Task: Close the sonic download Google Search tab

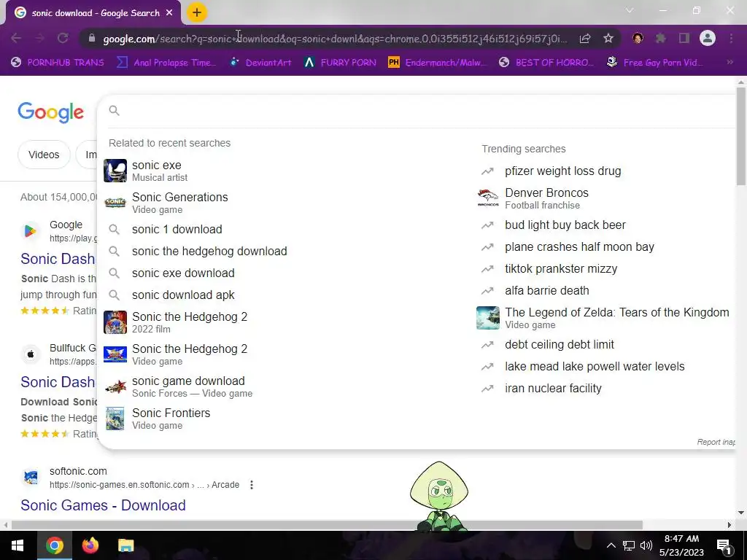Action: pos(169,13)
